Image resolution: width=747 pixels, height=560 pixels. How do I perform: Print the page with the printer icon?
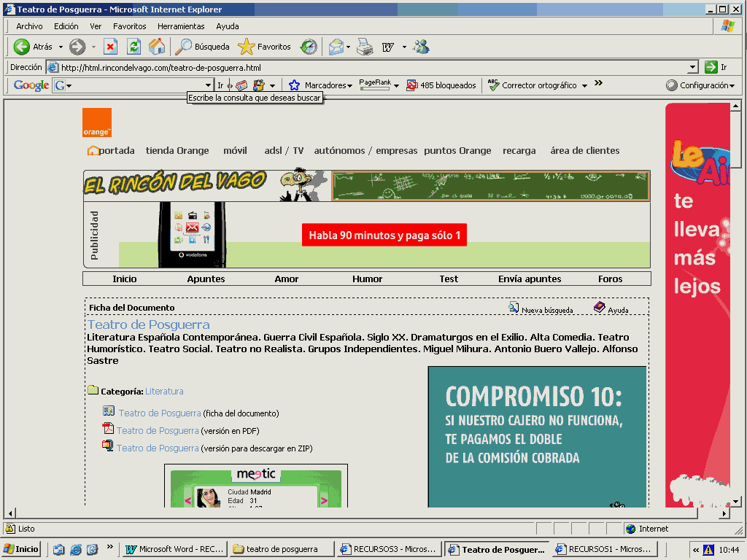tap(365, 47)
